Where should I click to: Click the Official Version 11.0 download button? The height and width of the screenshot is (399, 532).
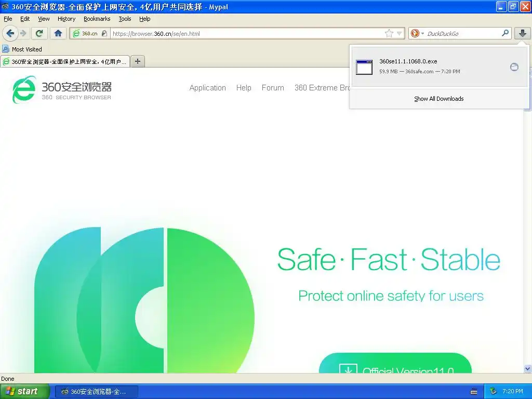[x=395, y=363]
